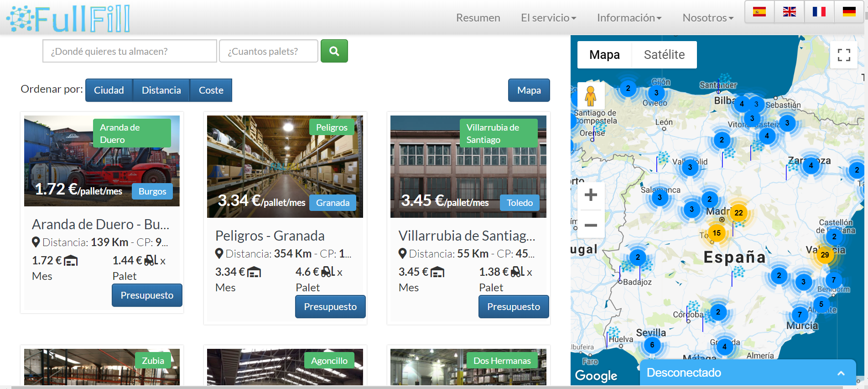
Task: Open the Villarrubia de Santiago warehouse photo
Action: pyautogui.click(x=468, y=167)
